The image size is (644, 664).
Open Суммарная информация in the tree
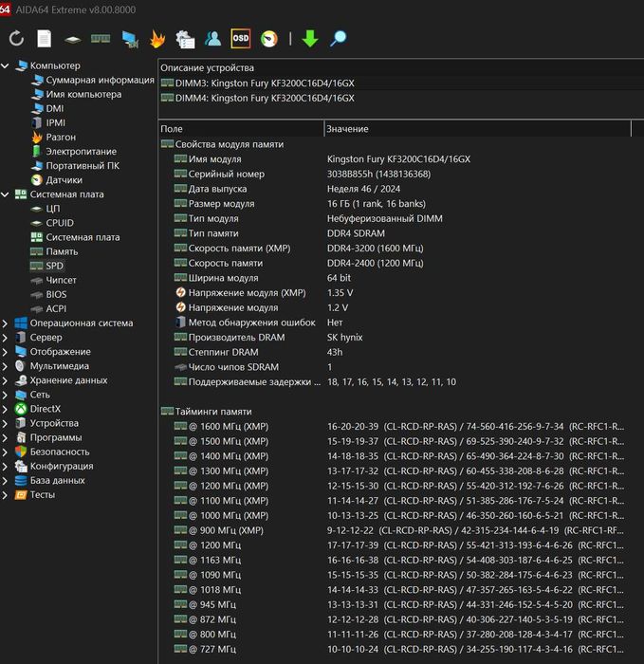pyautogui.click(x=93, y=80)
